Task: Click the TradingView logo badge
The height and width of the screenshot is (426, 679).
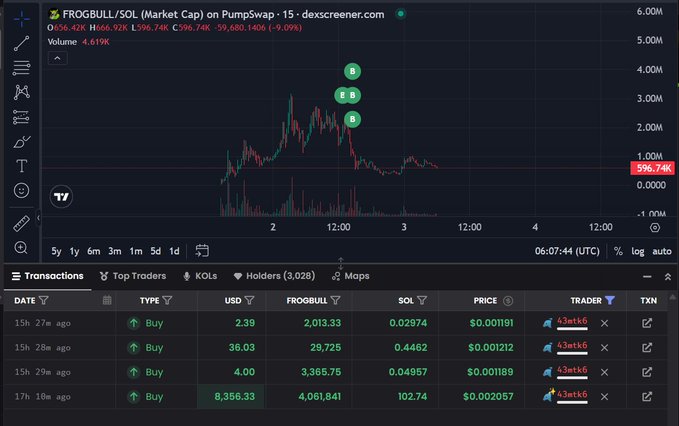Action: point(61,197)
